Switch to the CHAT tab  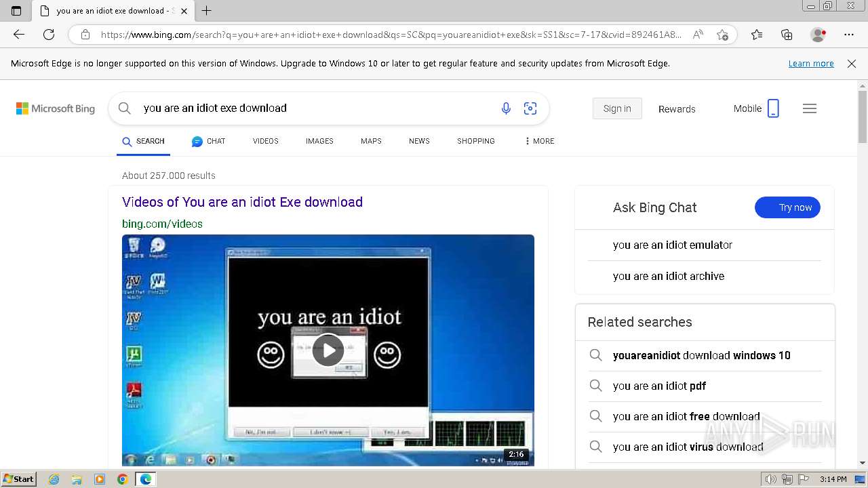pos(208,141)
